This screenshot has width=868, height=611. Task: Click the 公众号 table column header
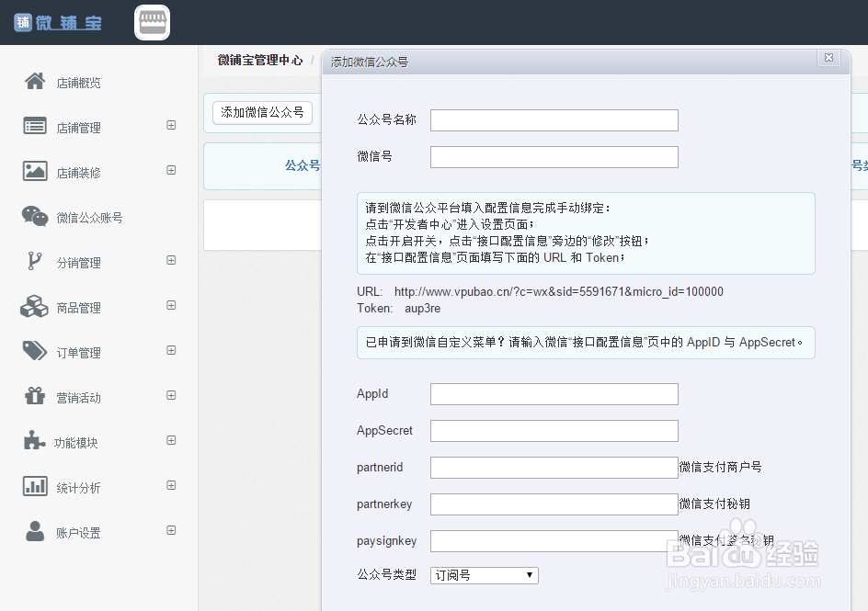(x=303, y=165)
